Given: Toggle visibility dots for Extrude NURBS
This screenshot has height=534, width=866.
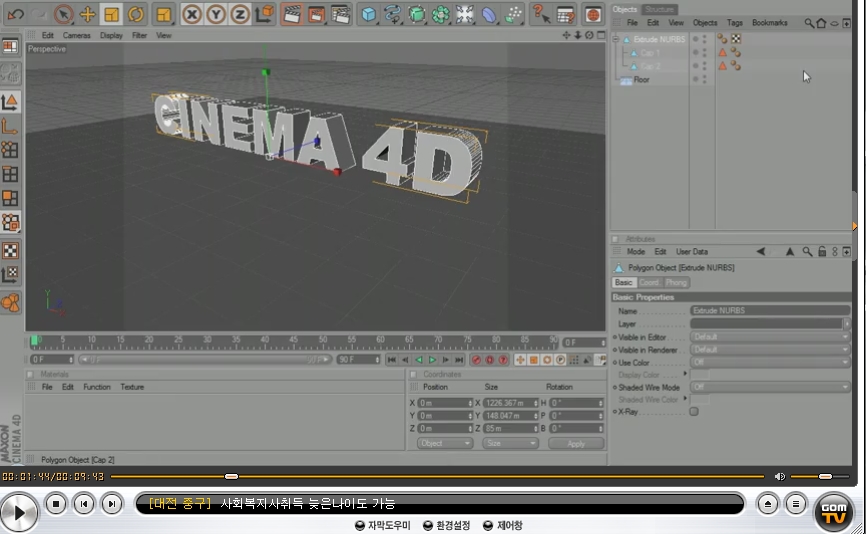Looking at the screenshot, I should tap(704, 39).
